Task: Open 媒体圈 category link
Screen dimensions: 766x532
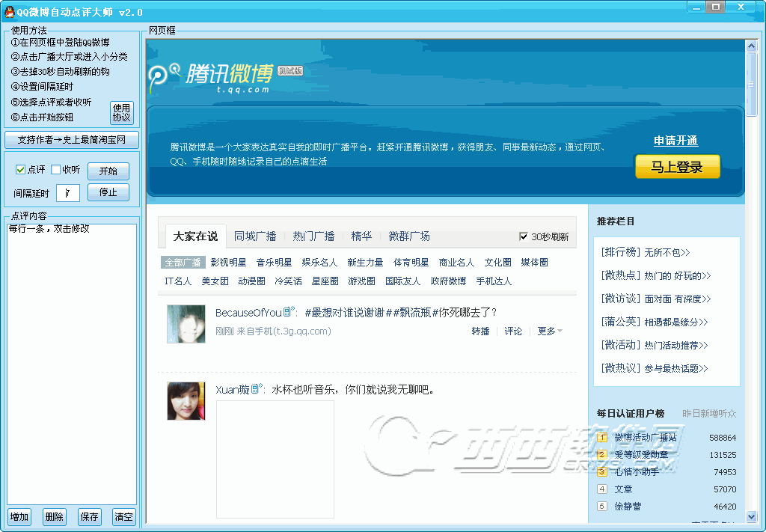Action: (534, 263)
